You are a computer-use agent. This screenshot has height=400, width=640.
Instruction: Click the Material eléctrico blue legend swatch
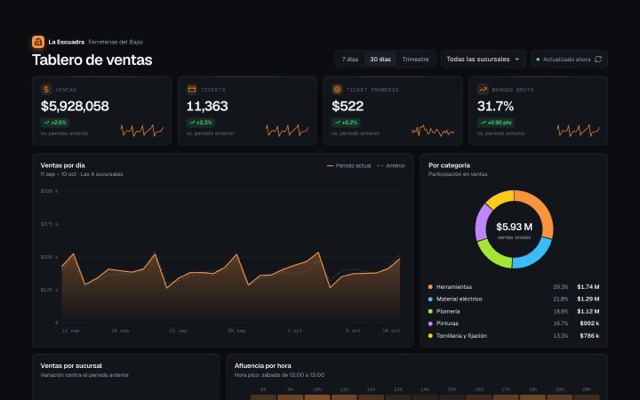(x=430, y=299)
